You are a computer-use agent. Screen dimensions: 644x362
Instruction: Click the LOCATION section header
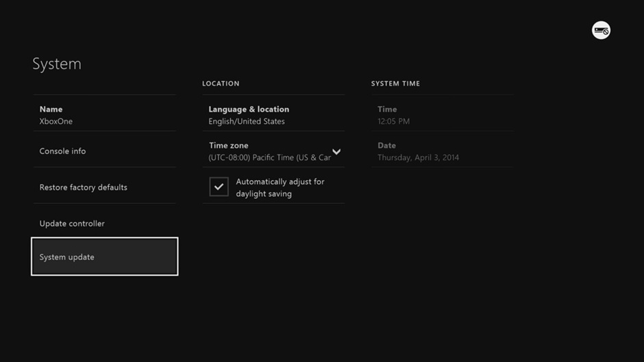(x=221, y=83)
